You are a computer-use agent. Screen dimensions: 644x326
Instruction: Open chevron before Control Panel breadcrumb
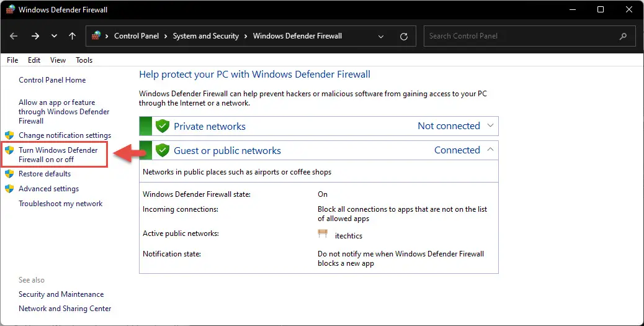tap(107, 36)
